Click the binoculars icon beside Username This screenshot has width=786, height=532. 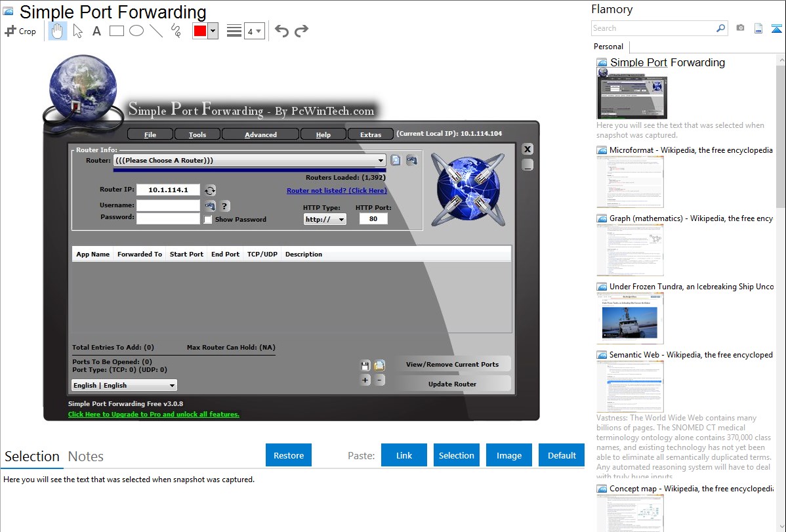[209, 205]
